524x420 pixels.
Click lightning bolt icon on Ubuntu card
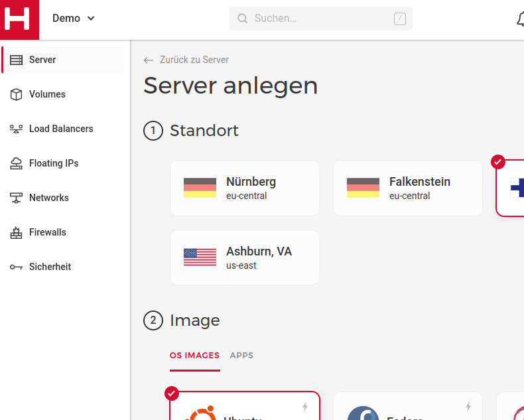pos(305,407)
